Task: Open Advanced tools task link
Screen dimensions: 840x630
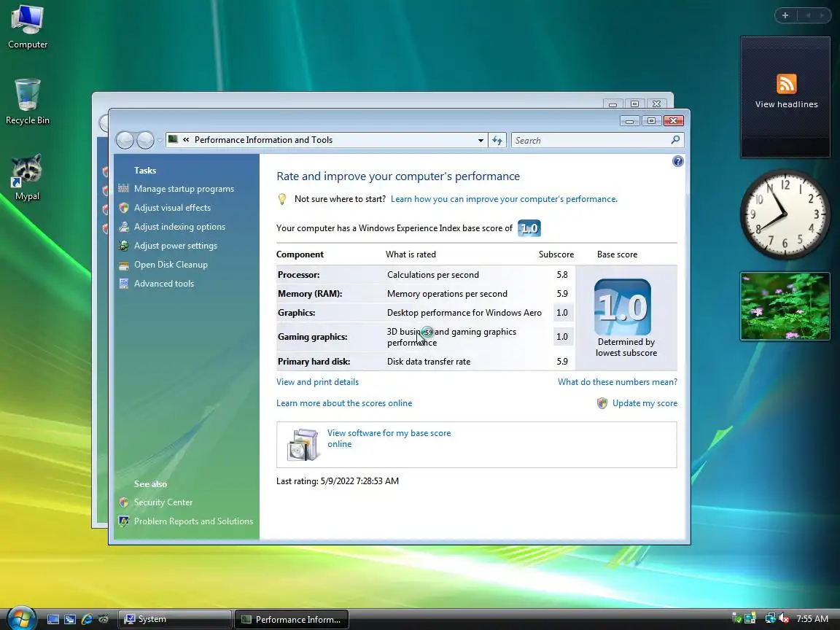Action: [164, 284]
